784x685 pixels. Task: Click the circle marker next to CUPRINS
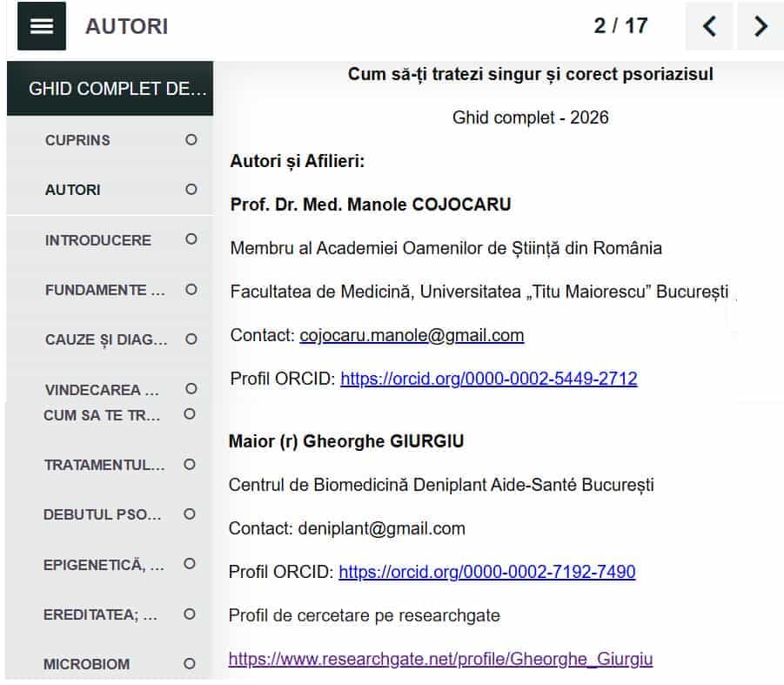coord(191,140)
